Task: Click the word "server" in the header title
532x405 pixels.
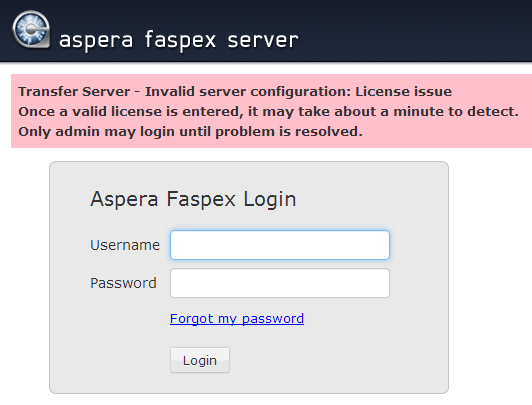Action: point(263,40)
